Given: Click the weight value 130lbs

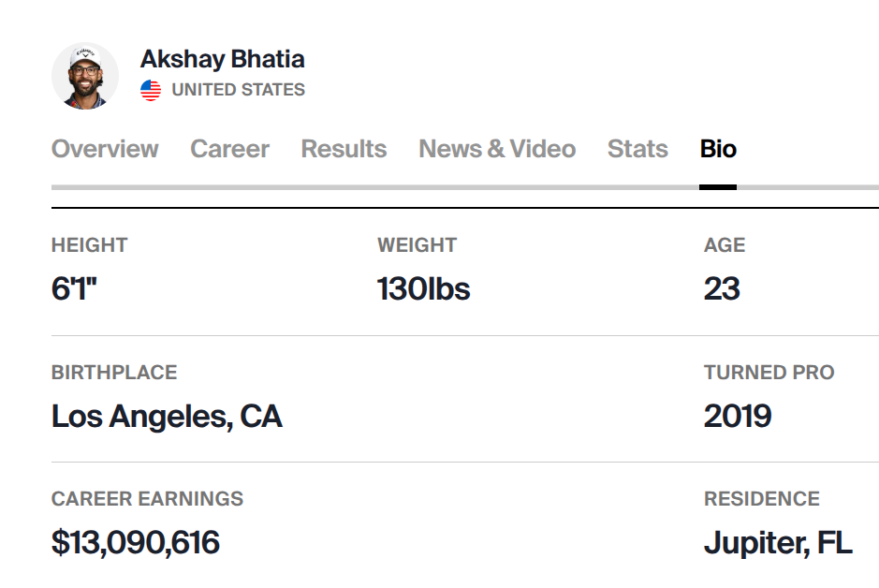Looking at the screenshot, I should [423, 288].
